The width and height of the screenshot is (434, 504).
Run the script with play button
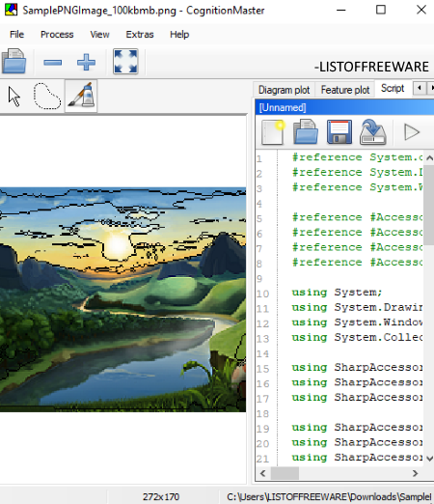(x=412, y=132)
